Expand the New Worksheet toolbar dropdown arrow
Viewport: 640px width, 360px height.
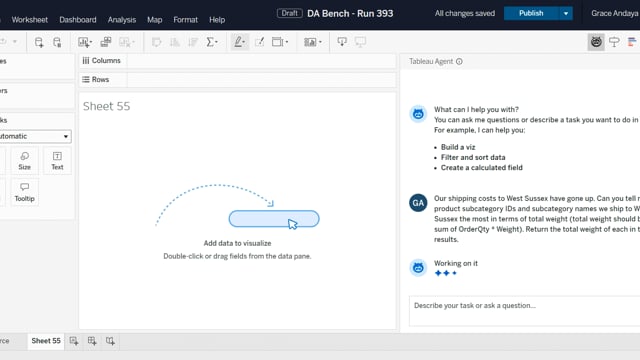(x=91, y=42)
